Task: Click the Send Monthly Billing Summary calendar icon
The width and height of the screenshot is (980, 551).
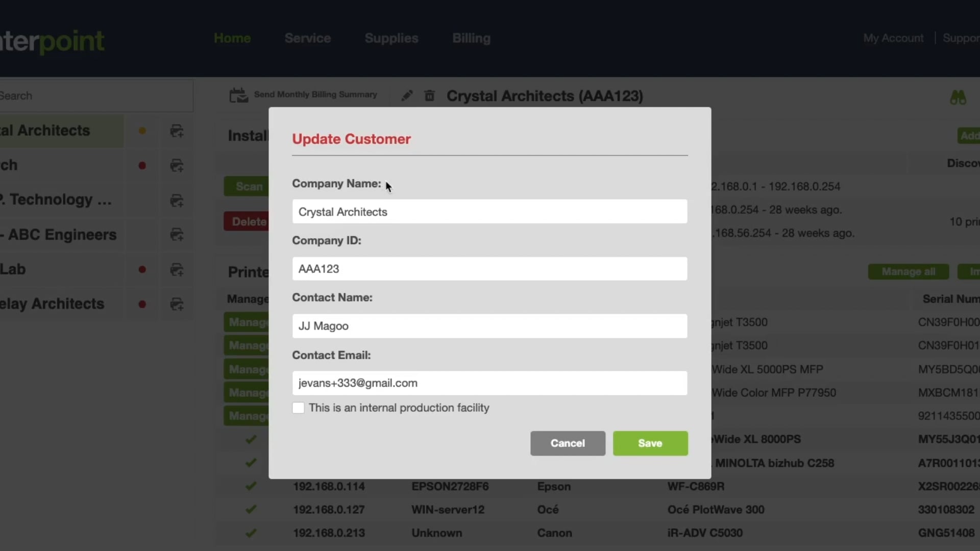Action: coord(238,95)
